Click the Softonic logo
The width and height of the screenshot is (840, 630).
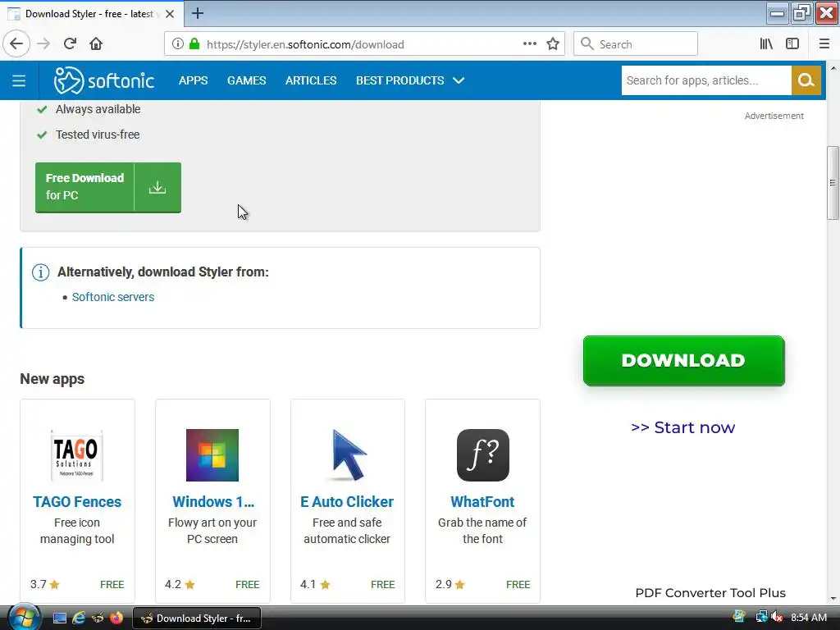pyautogui.click(x=104, y=80)
